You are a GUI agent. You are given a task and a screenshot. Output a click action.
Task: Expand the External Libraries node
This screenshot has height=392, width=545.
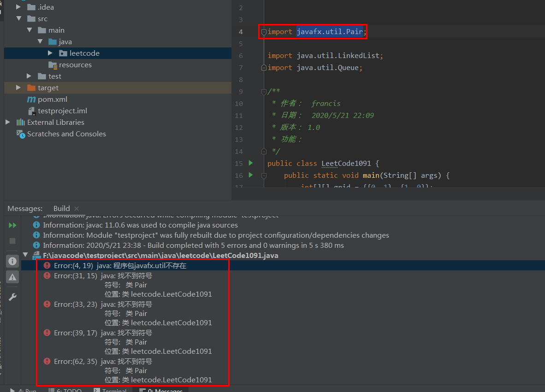tap(7, 122)
